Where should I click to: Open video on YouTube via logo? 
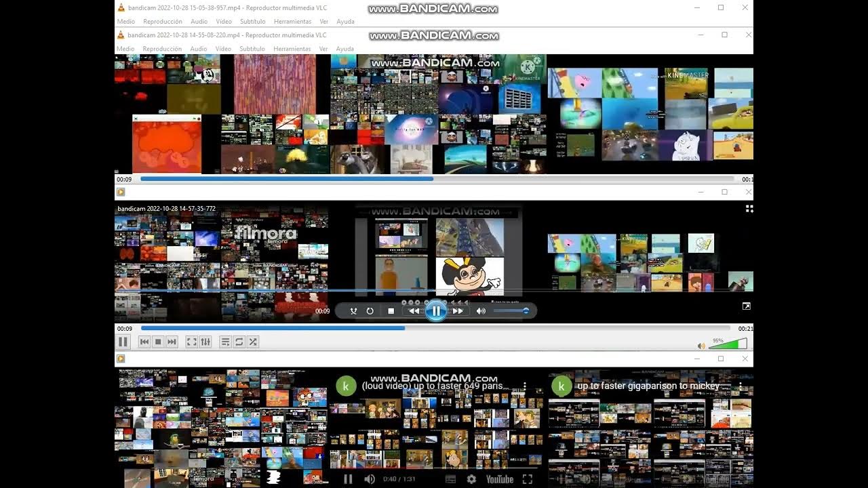(500, 479)
